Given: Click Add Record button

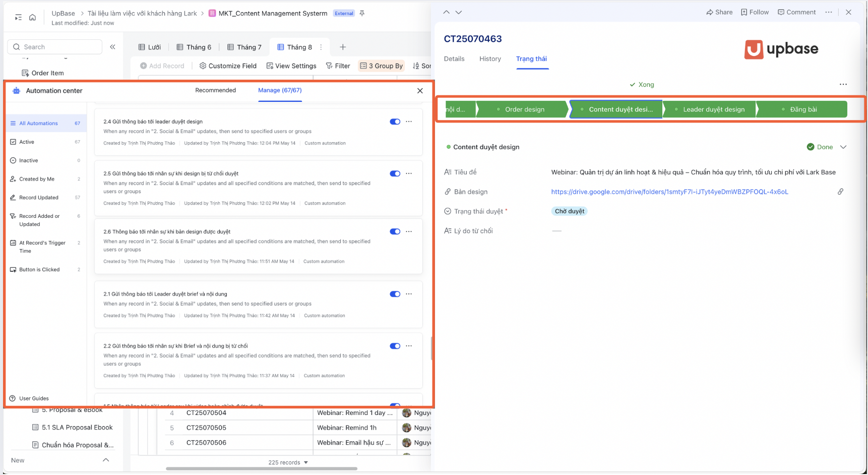Looking at the screenshot, I should [x=162, y=66].
